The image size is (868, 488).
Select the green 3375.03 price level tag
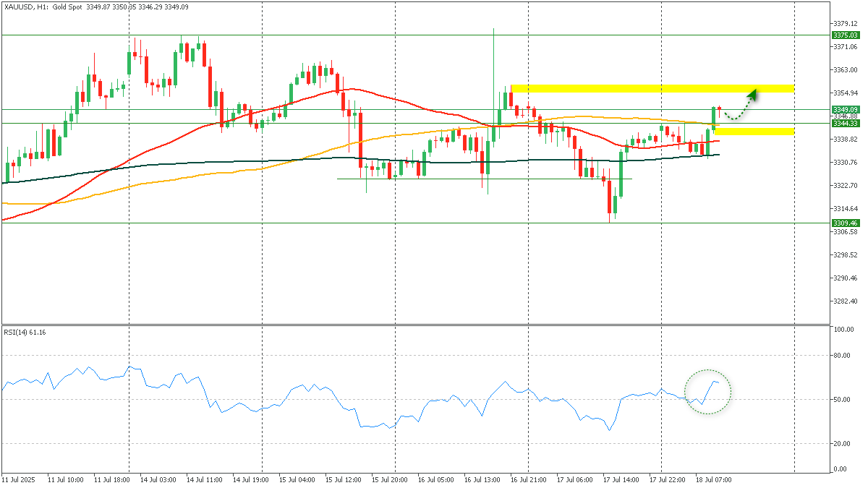point(845,35)
